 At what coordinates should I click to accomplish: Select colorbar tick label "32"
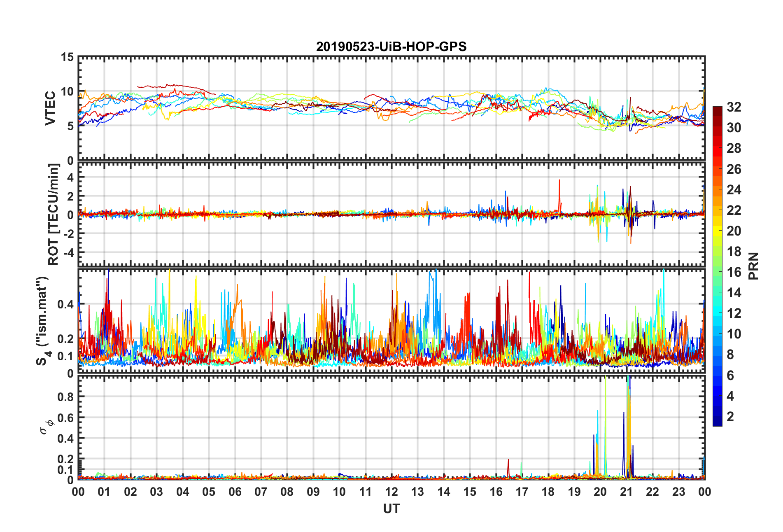(x=734, y=107)
